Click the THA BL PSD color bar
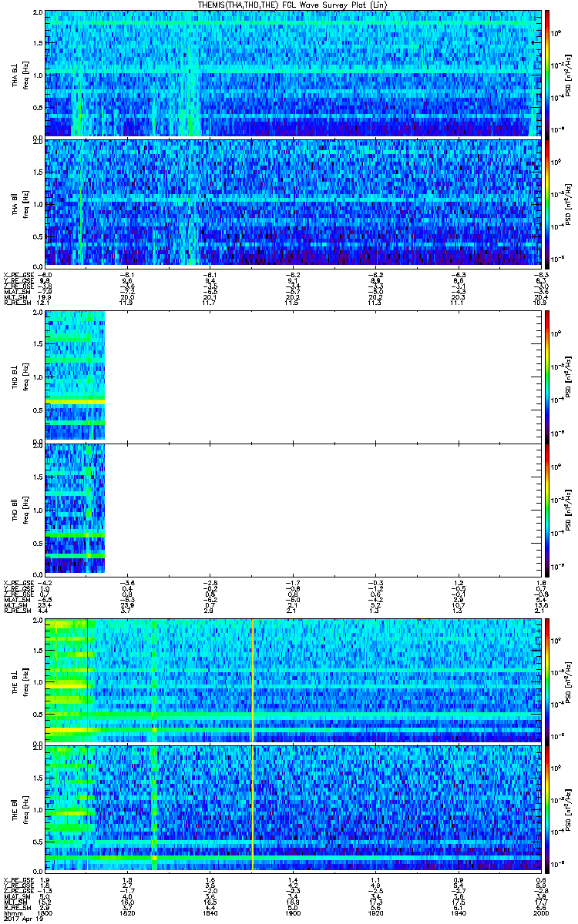 (547, 74)
